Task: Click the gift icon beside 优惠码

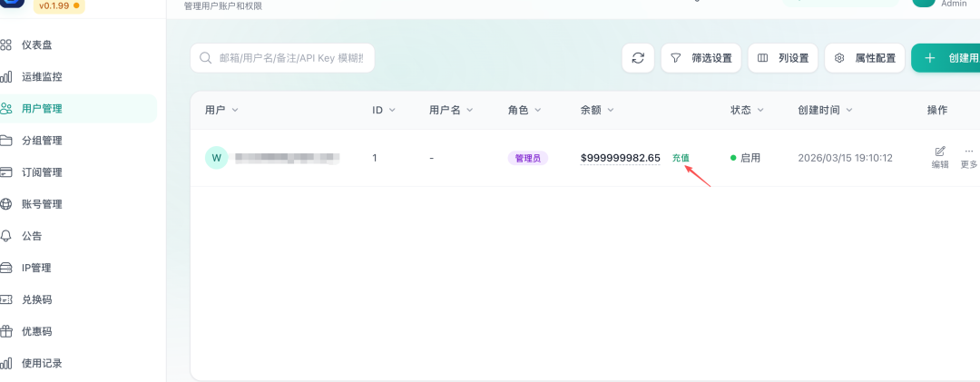Action: click(5, 332)
